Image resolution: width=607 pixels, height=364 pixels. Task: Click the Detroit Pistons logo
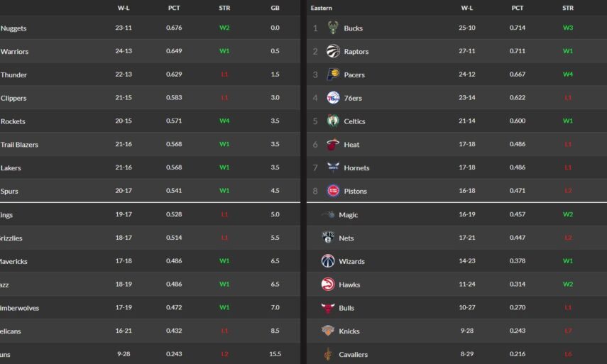[x=332, y=191]
